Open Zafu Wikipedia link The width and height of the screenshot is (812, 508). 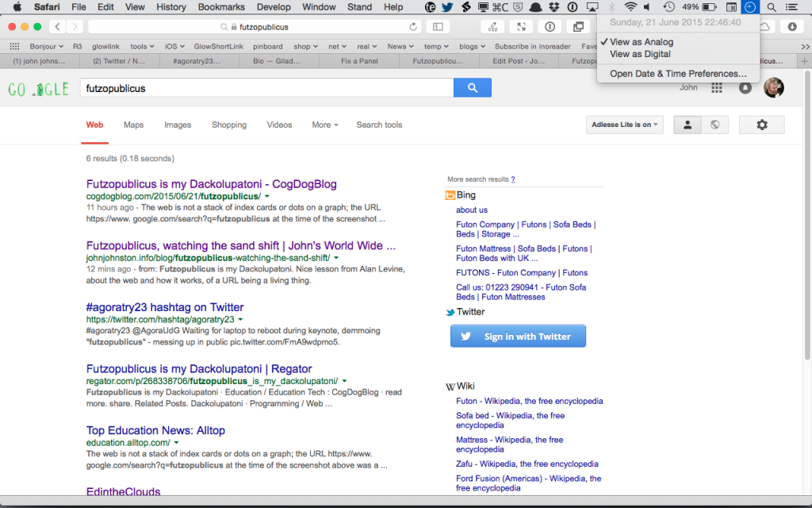[527, 464]
